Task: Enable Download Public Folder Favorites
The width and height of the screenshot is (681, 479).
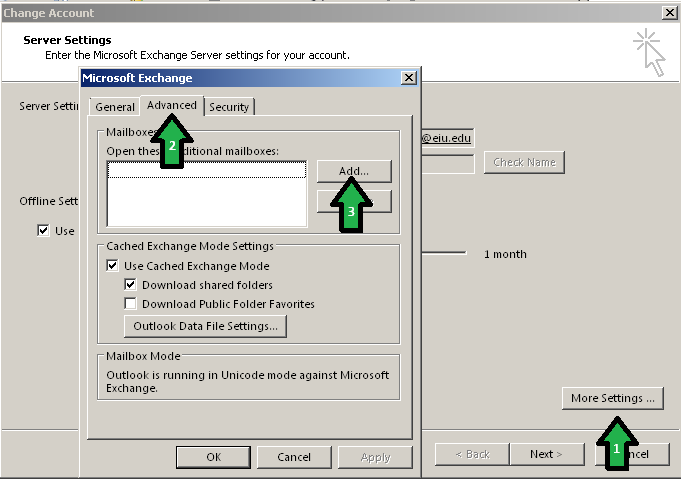Action: pos(131,304)
